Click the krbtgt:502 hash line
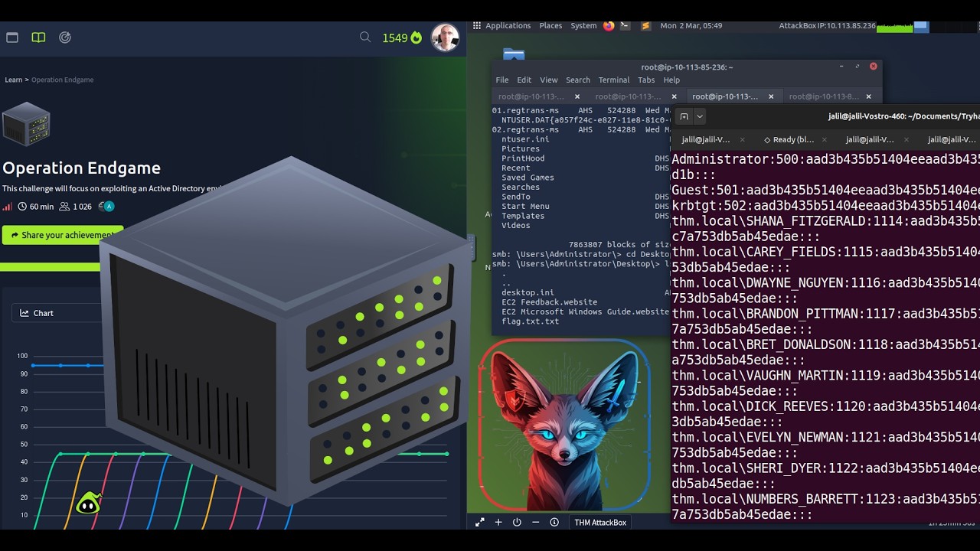 pos(825,205)
